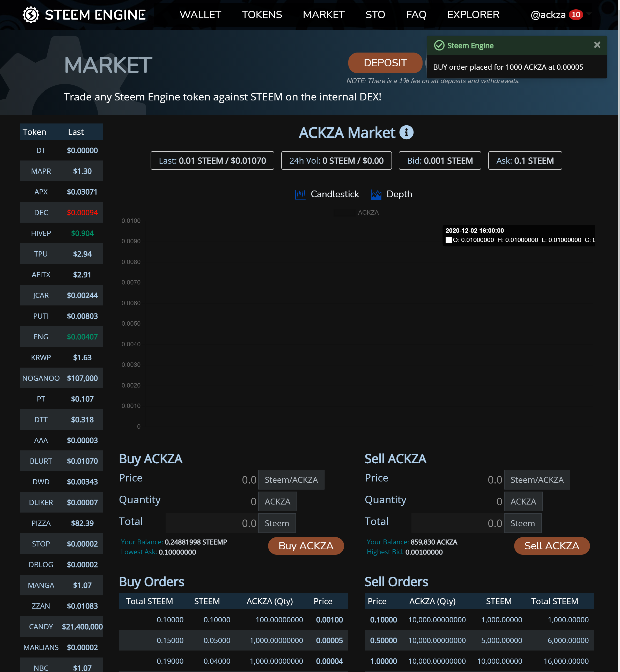Select DBLOG token row

click(x=61, y=565)
